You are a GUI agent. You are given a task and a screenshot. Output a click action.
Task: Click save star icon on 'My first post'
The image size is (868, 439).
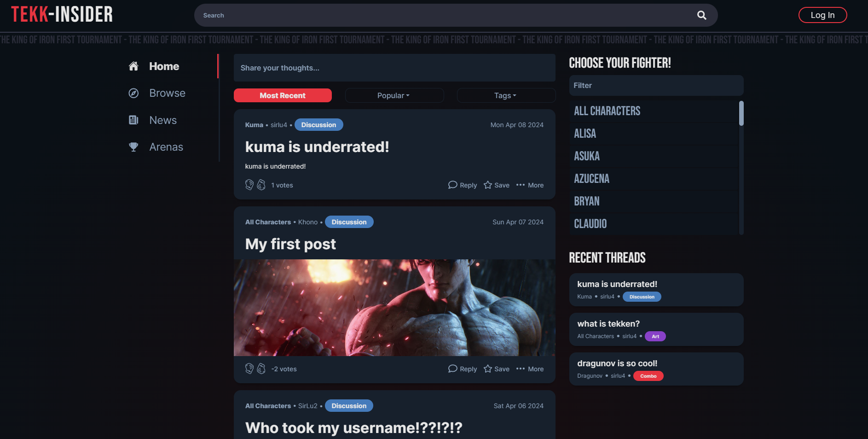pos(488,369)
